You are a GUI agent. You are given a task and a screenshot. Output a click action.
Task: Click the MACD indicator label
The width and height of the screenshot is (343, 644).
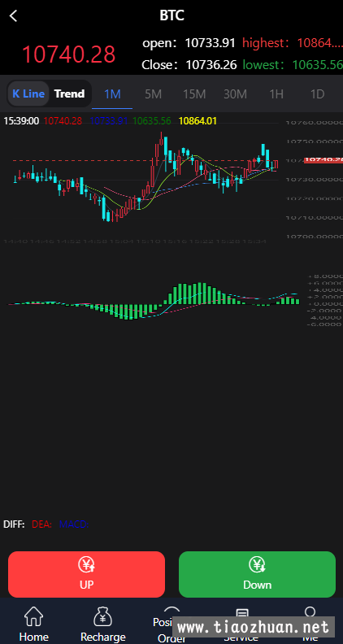74,524
